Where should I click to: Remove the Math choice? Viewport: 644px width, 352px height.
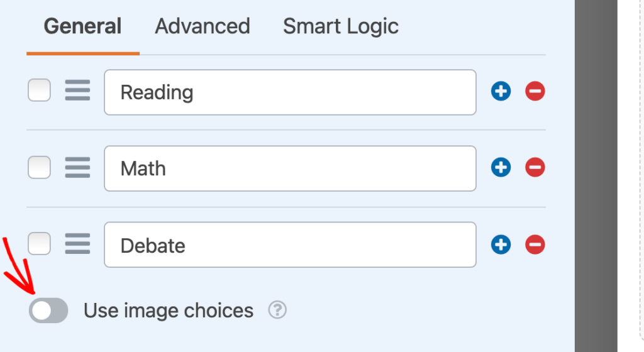(535, 168)
